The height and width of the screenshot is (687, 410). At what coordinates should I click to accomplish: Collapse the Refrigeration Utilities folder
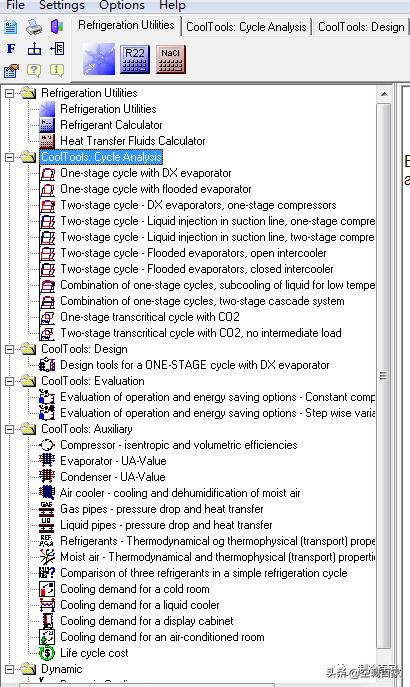[10, 93]
